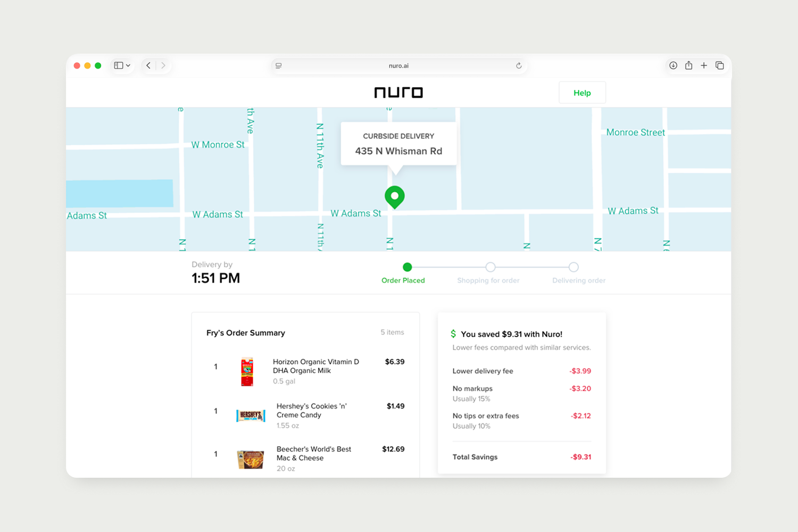
Task: Click the $1.49 candy price
Action: click(395, 406)
